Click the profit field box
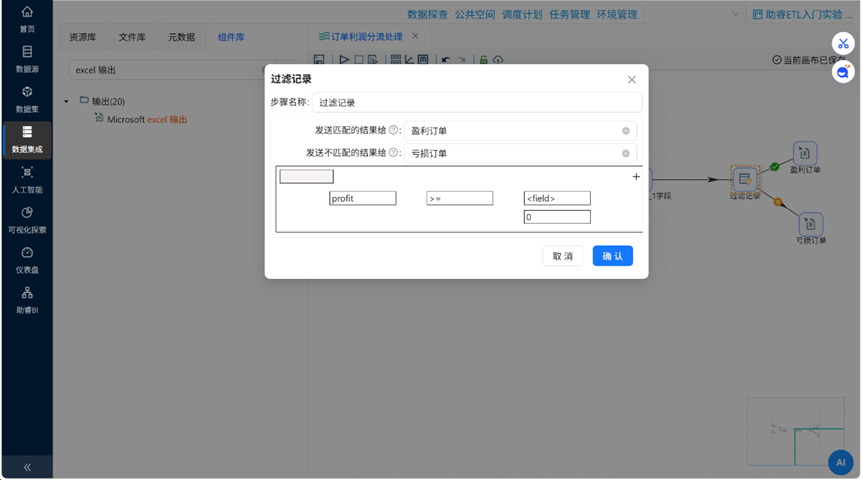Viewport: 863px width, 480px height. [363, 198]
